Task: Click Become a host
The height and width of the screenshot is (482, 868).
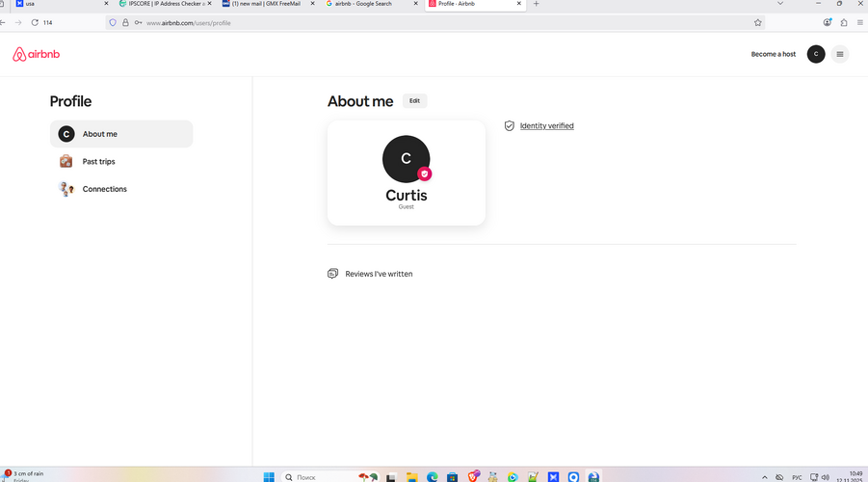Action: pyautogui.click(x=773, y=54)
